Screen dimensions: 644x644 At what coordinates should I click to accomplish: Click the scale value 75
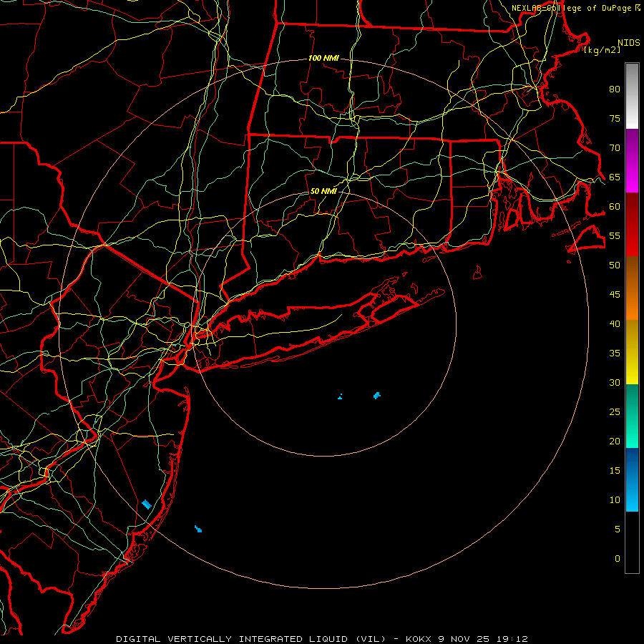point(615,119)
